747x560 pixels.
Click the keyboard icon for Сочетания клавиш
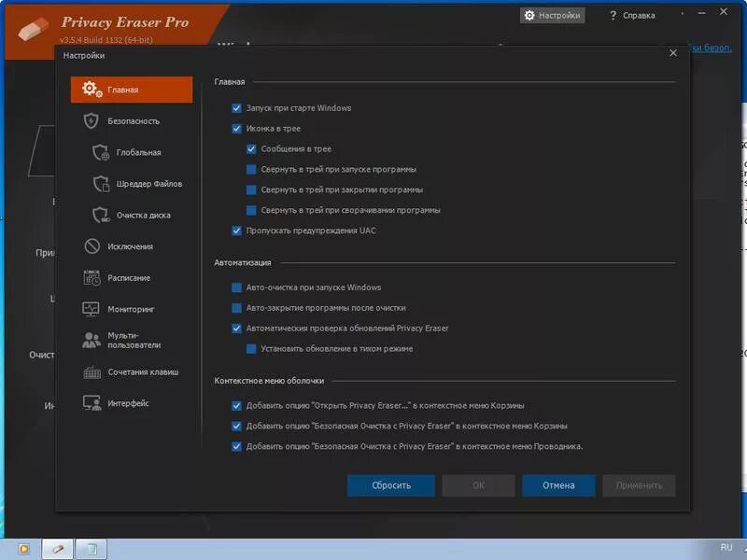(x=92, y=371)
